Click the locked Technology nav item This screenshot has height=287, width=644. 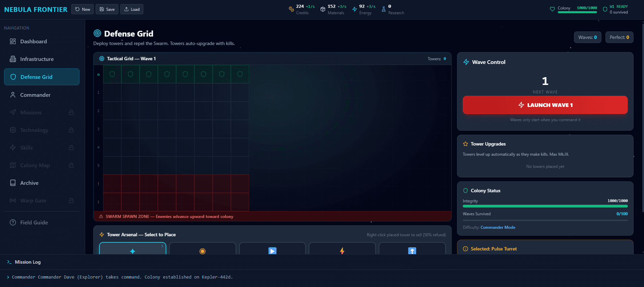pyautogui.click(x=42, y=130)
